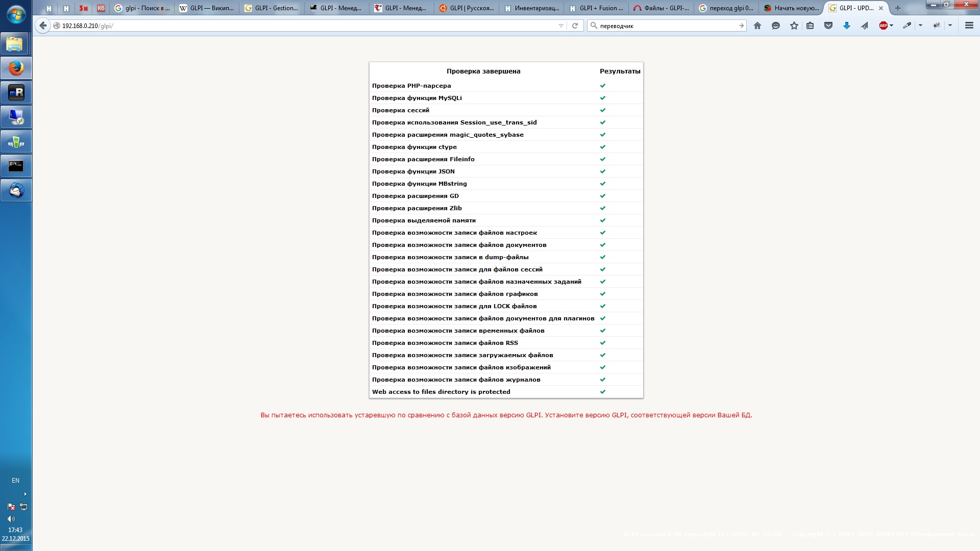Click the paper plane send icon
The width and height of the screenshot is (980, 551).
(865, 26)
